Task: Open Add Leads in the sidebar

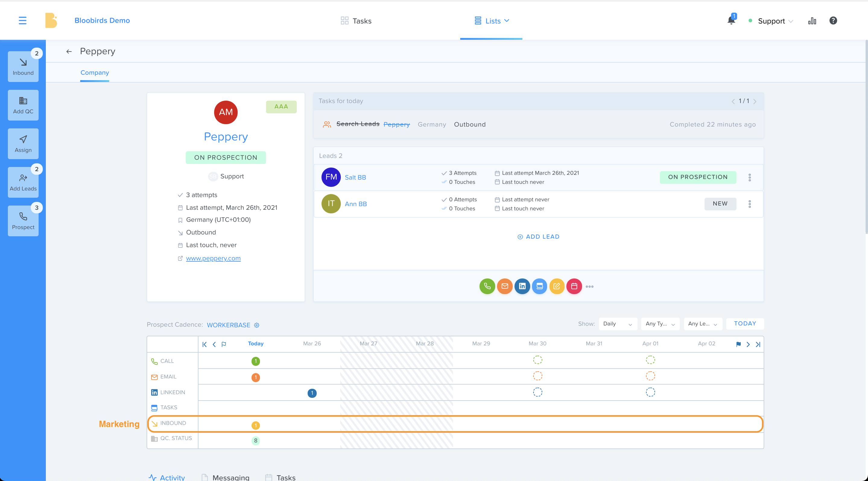Action: 23,182
